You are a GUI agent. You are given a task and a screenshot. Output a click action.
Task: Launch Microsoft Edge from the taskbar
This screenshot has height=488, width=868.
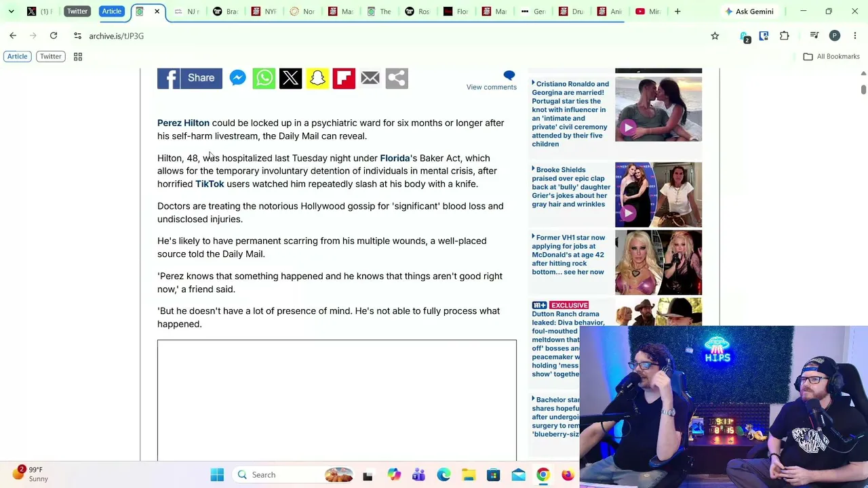pyautogui.click(x=443, y=475)
